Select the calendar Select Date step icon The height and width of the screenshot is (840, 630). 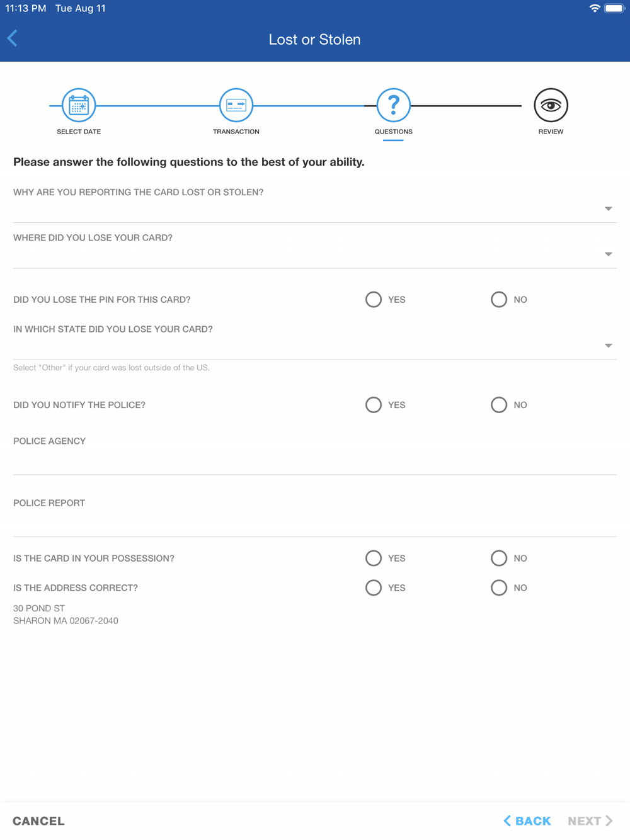coord(79,105)
